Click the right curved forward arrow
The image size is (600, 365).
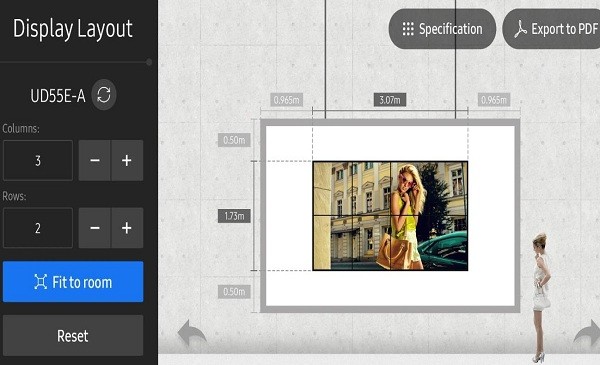(587, 332)
